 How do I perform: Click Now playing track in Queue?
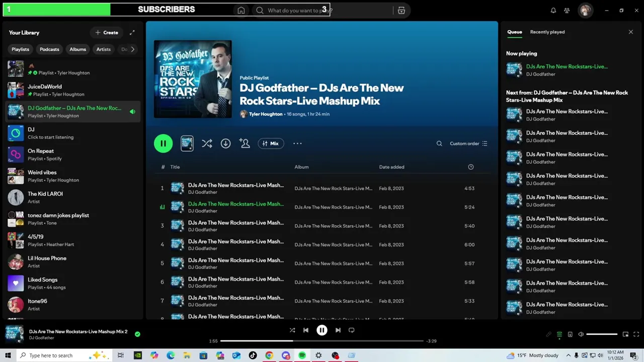570,70
